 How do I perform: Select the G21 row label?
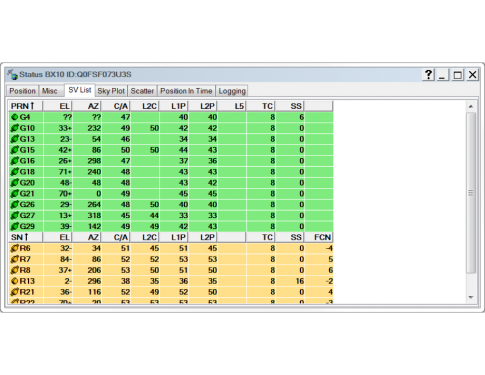27,194
